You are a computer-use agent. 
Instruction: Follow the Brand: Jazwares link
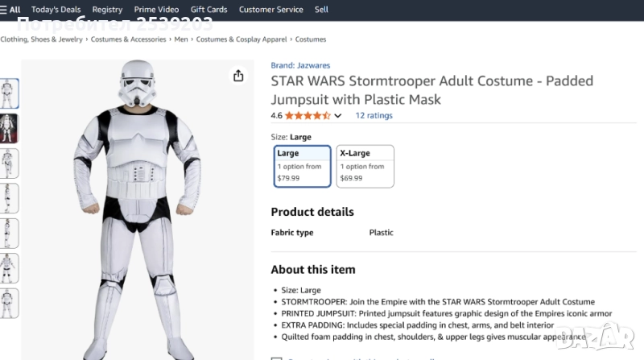pos(300,65)
